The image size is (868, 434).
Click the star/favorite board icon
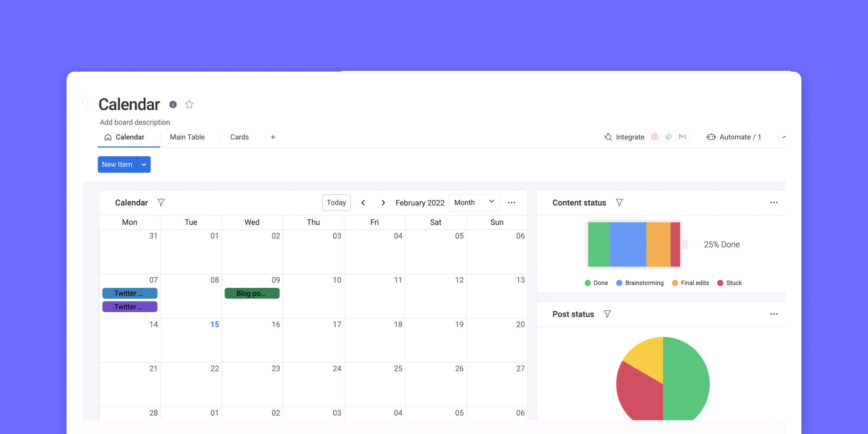(x=191, y=104)
